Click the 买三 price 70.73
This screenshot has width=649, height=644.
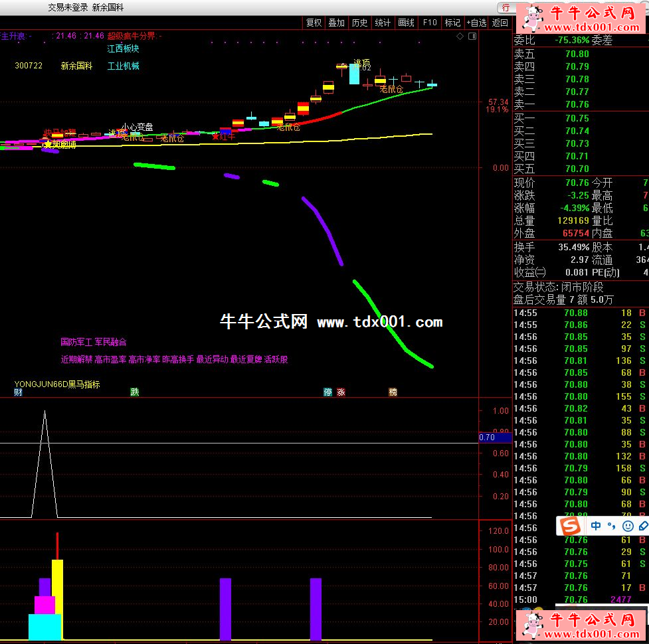(x=577, y=143)
